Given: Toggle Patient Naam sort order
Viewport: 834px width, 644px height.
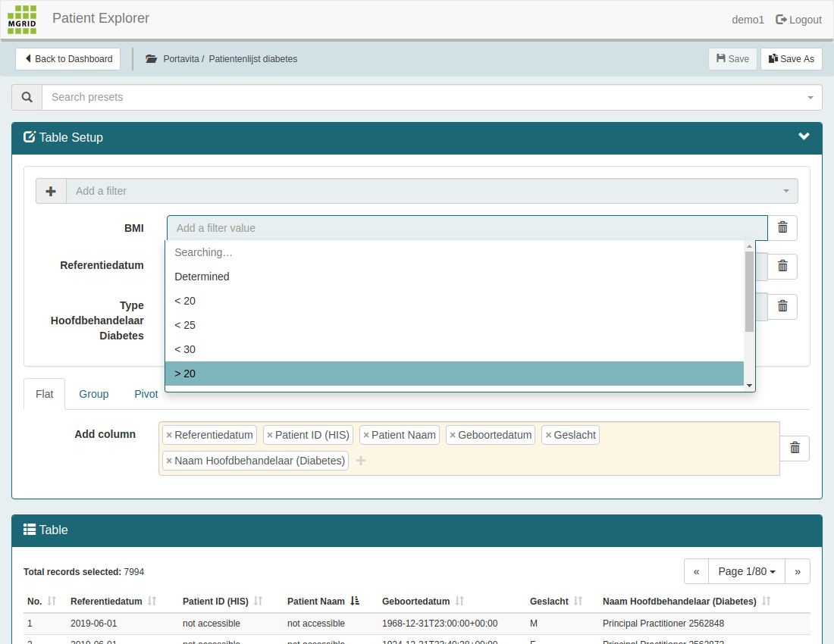Looking at the screenshot, I should point(355,601).
